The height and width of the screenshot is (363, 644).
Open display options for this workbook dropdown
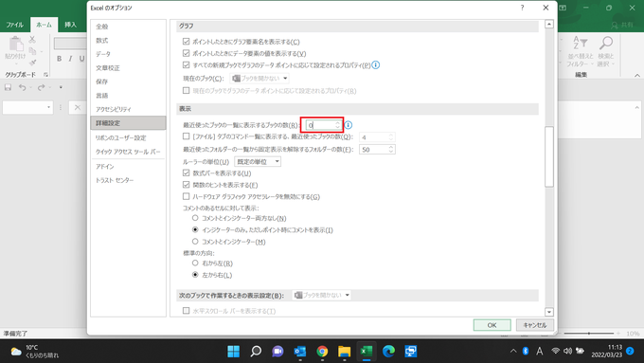coord(321,295)
